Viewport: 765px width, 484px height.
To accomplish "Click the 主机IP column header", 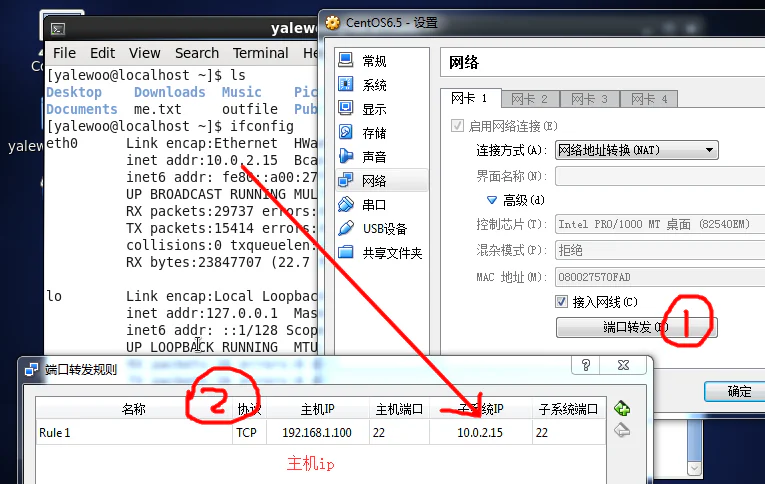I will pyautogui.click(x=318, y=409).
